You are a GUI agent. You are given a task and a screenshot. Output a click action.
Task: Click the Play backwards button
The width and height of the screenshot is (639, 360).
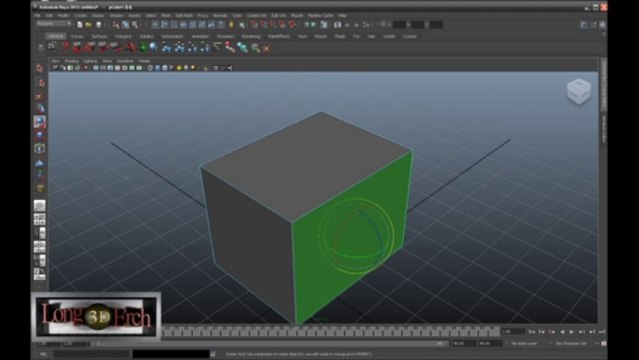(562, 332)
